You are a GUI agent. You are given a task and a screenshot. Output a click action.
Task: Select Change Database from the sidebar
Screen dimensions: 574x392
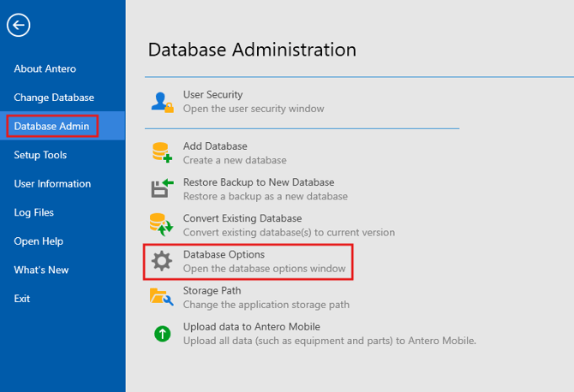click(54, 98)
